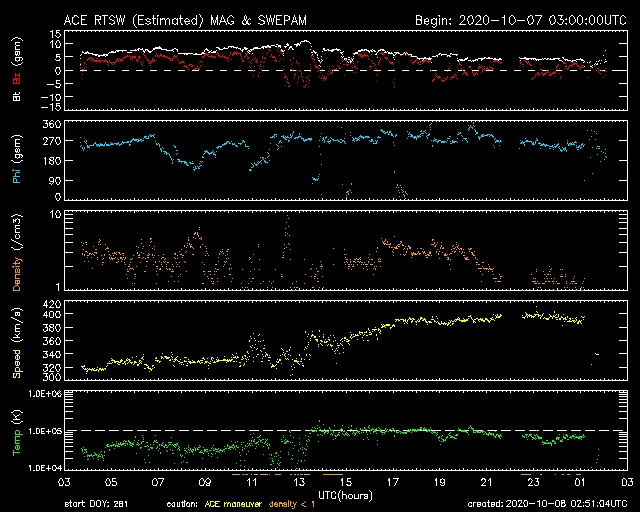This screenshot has height=512, width=640.
Task: Click the blue 'Phi' axis label
Action: click(x=17, y=175)
